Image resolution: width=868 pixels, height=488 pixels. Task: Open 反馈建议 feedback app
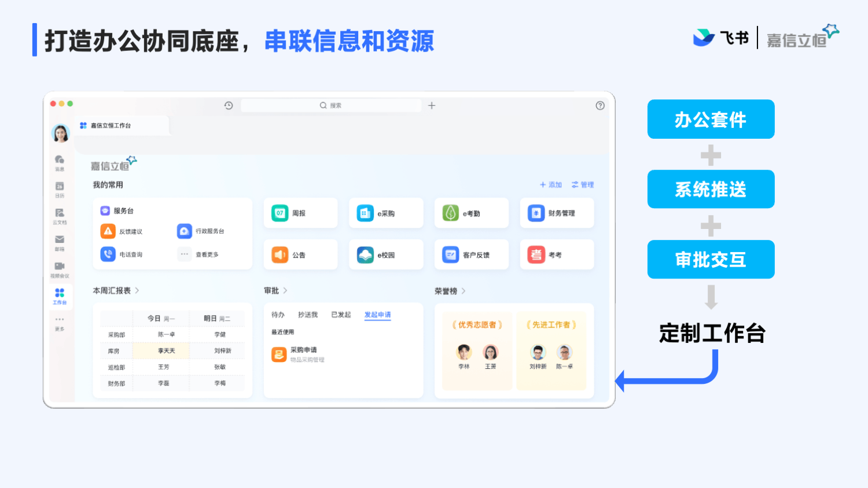coord(122,231)
